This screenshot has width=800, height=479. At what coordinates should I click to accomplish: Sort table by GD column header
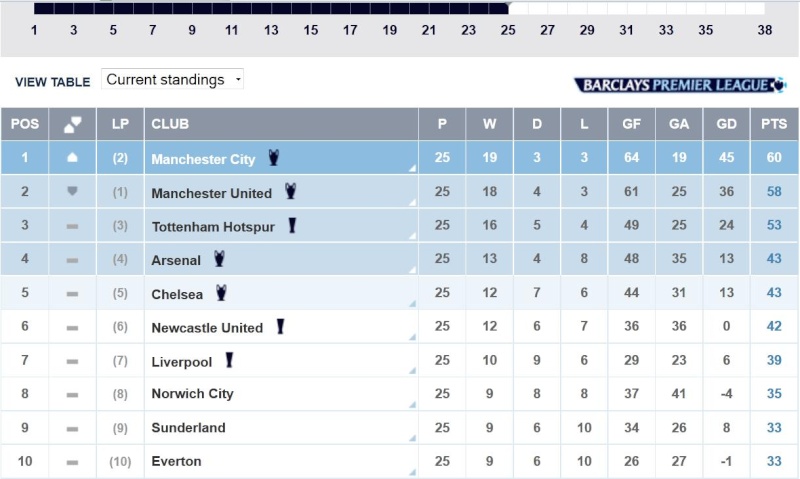pyautogui.click(x=726, y=124)
